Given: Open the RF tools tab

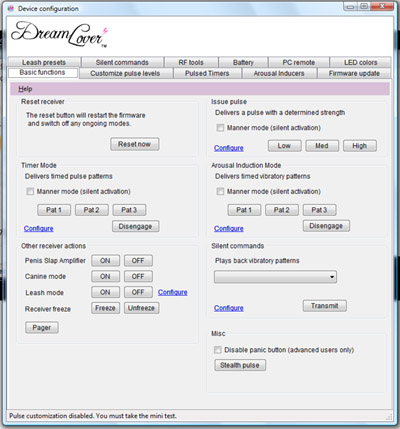Looking at the screenshot, I should (191, 62).
